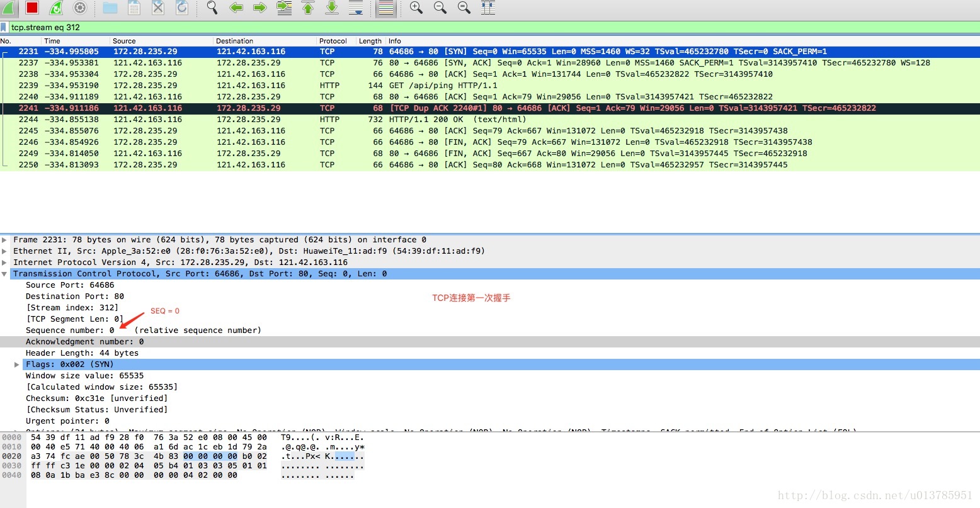Open capture options gear
This screenshot has height=508, width=980.
(80, 8)
